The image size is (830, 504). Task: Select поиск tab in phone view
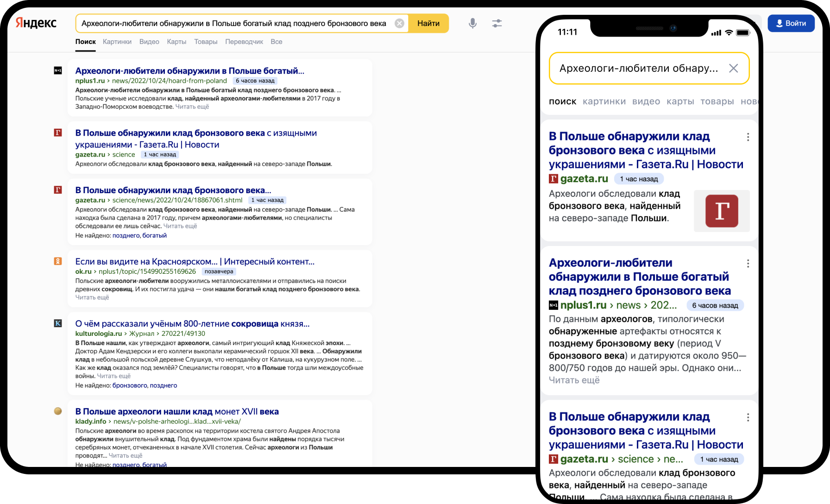point(563,101)
